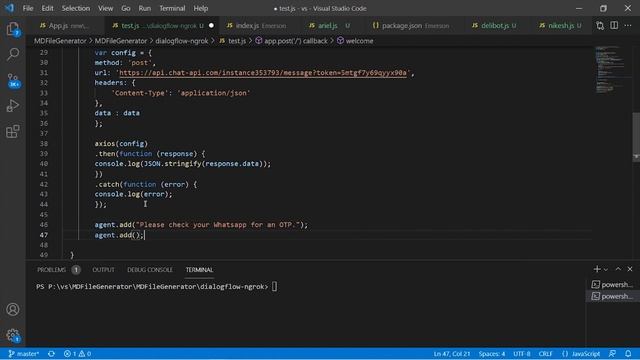The height and width of the screenshot is (360, 640).
Task: Click the welcome function breadcrumb
Action: (355, 41)
